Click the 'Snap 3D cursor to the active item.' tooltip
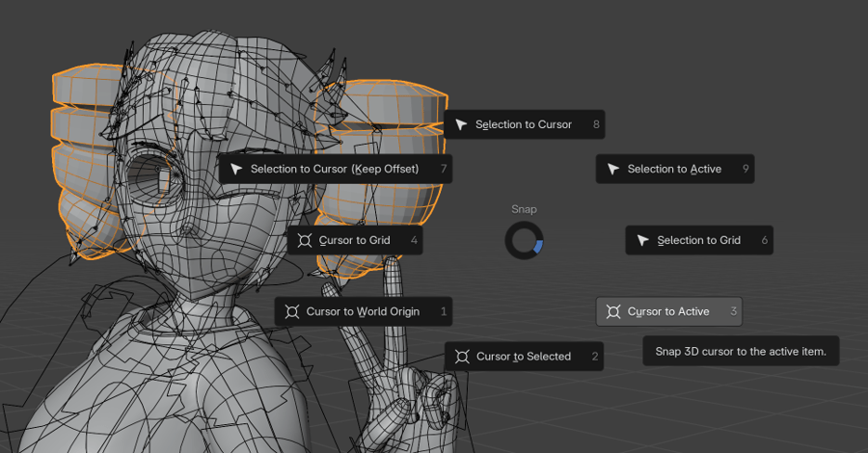This screenshot has width=868, height=453. click(x=741, y=351)
